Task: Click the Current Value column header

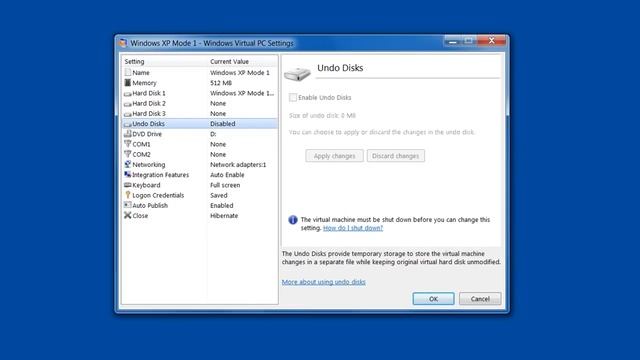Action: point(242,61)
